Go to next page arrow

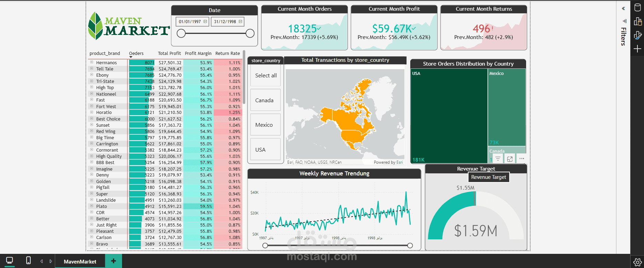pyautogui.click(x=51, y=261)
